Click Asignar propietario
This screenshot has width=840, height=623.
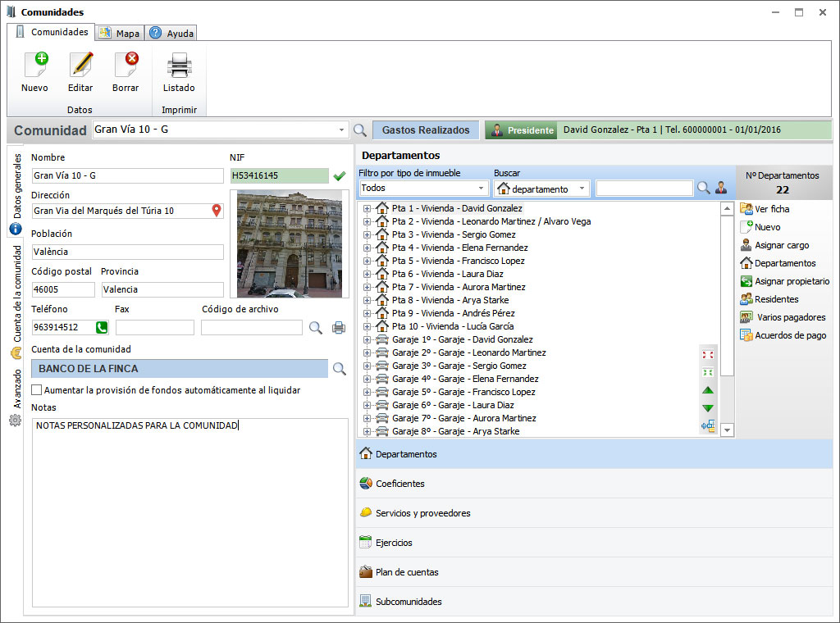pos(785,281)
